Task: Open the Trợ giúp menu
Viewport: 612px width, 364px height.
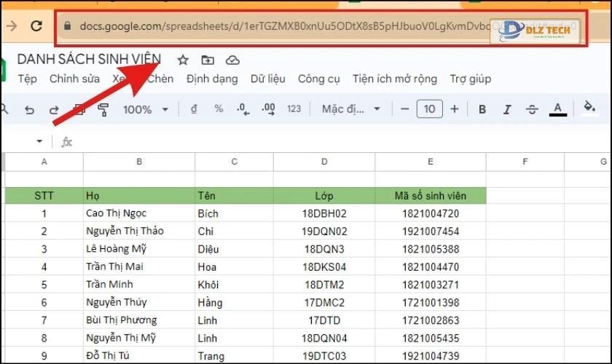Action: click(x=471, y=79)
